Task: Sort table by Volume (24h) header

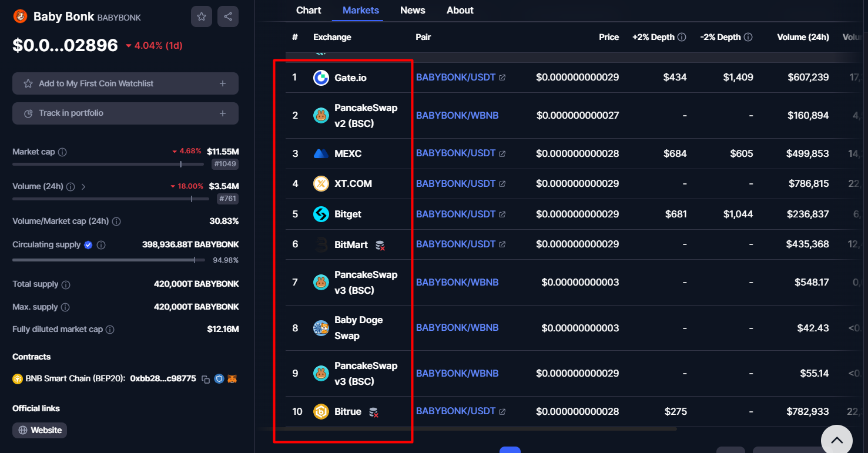Action: (x=803, y=37)
